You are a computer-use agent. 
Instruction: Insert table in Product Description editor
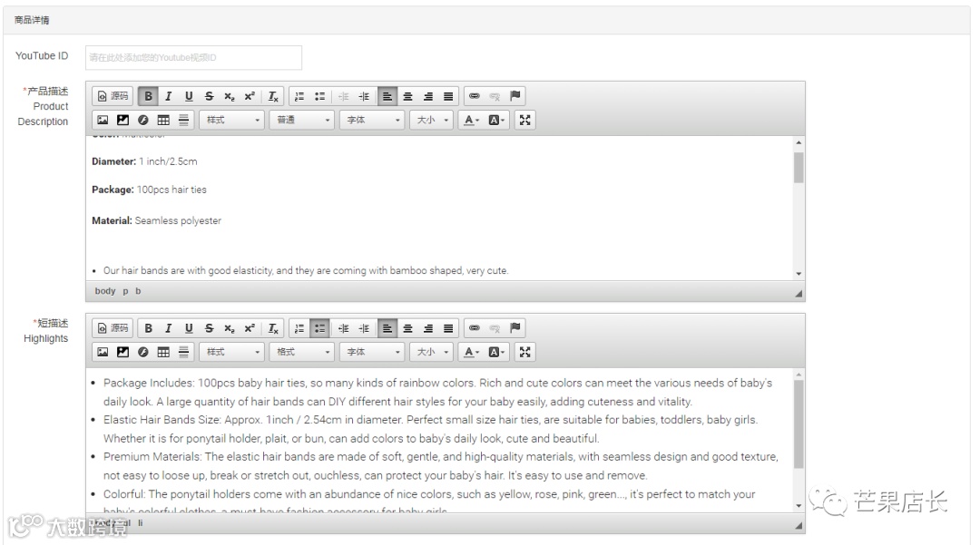163,120
